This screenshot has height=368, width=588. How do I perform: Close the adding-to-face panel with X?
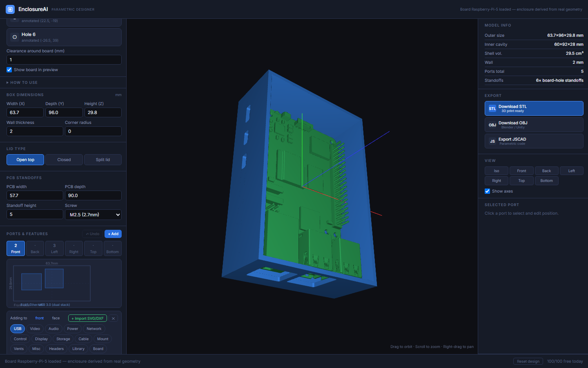[114, 318]
